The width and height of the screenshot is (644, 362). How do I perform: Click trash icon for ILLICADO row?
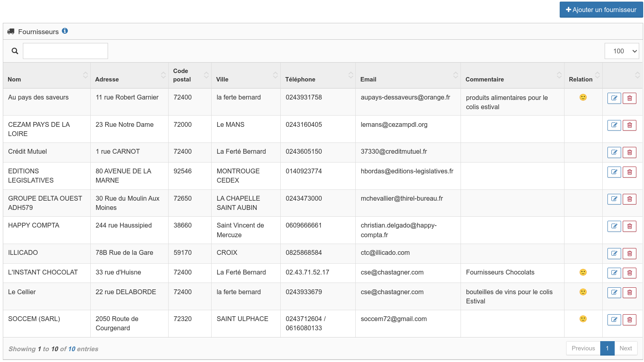(629, 254)
